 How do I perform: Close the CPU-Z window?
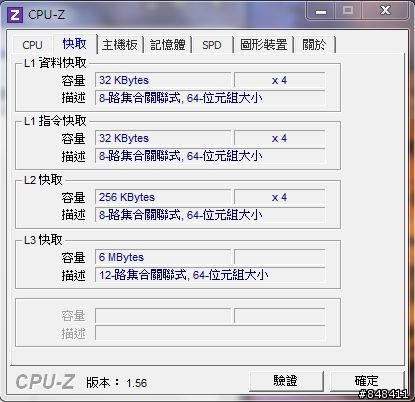[x=386, y=11]
